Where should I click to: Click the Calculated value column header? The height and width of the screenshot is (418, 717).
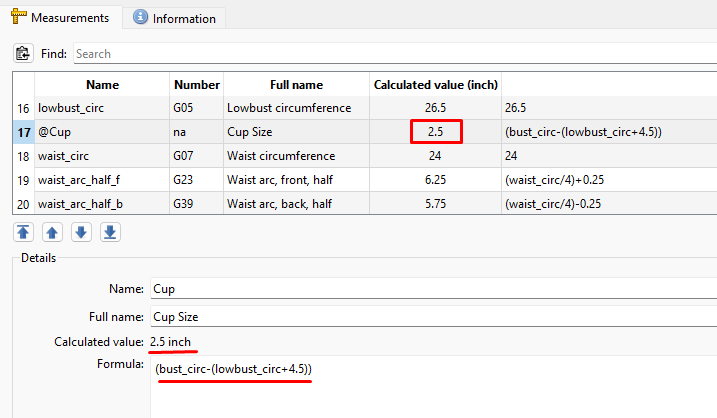pyautogui.click(x=435, y=84)
